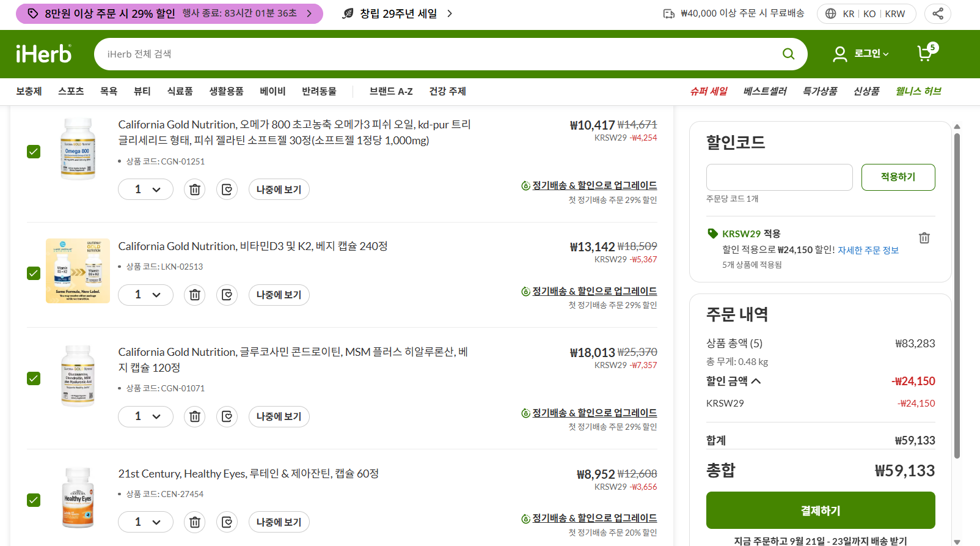This screenshot has width=980, height=546.
Task: Click the search magnifier icon
Action: tap(788, 54)
